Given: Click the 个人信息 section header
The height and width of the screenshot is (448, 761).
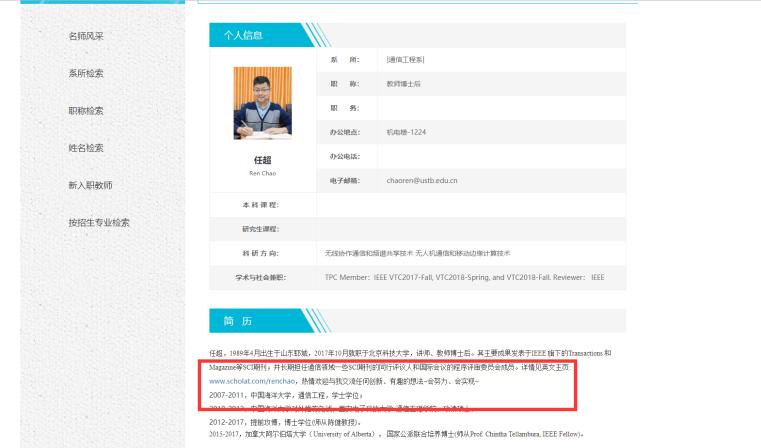Looking at the screenshot, I should coord(239,35).
